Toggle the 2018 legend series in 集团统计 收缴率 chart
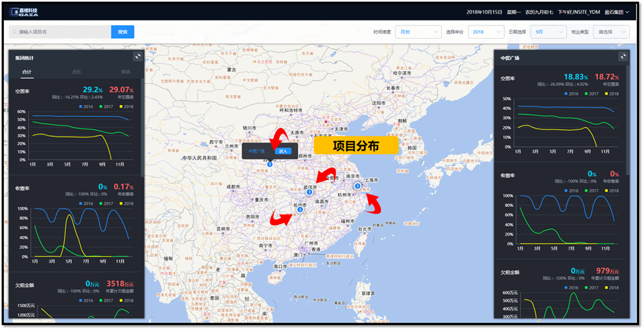This screenshot has width=644, height=330. [125, 203]
